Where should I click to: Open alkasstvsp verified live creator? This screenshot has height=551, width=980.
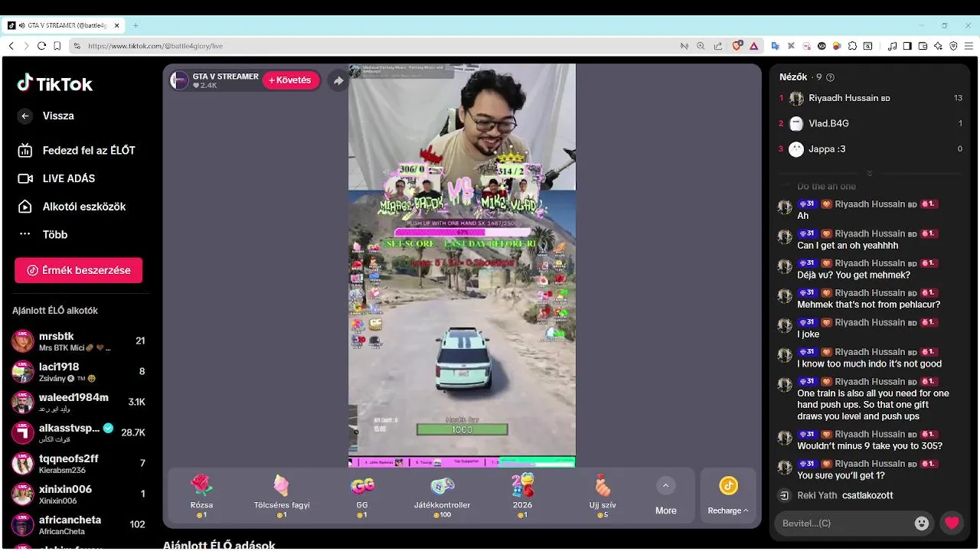(x=77, y=433)
